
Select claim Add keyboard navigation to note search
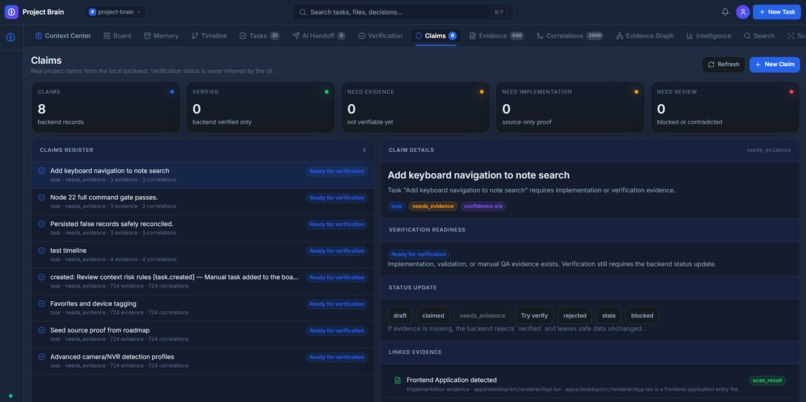(x=203, y=175)
